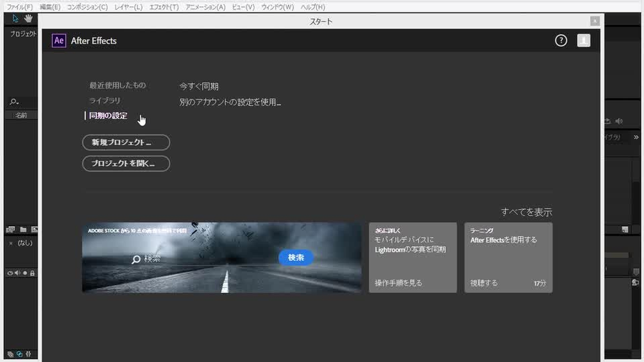Select 同期の設定 in the start sidebar
The width and height of the screenshot is (644, 362).
click(x=108, y=116)
